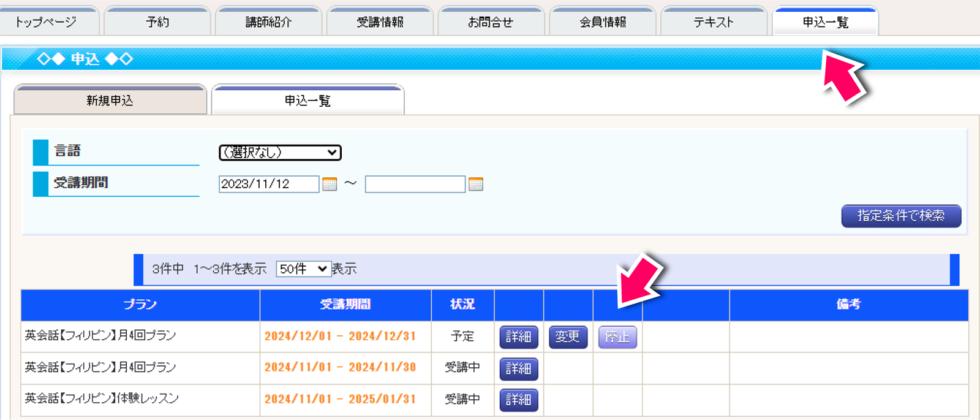Open the 言語 language dropdown
980x420 pixels.
[280, 152]
